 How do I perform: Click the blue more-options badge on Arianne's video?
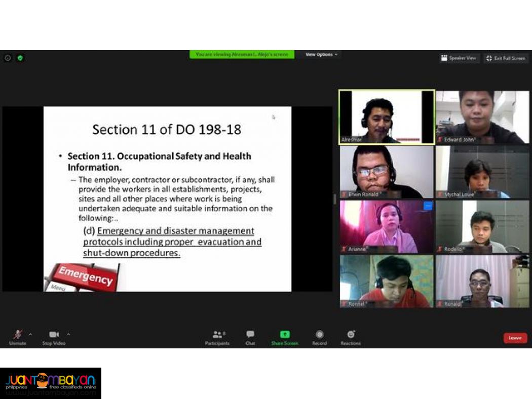tap(428, 206)
